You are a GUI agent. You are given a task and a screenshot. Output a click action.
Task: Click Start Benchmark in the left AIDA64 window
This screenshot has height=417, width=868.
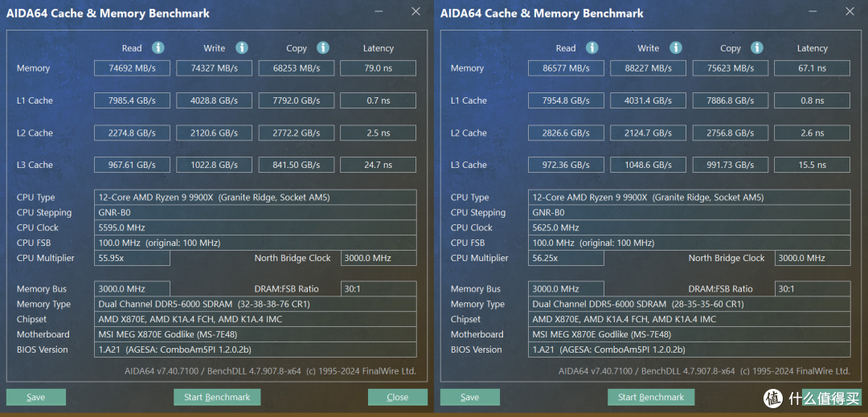pos(217,397)
